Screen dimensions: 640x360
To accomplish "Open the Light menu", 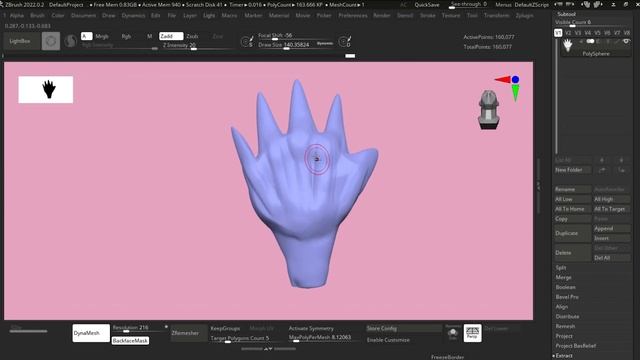I will click(x=209, y=16).
